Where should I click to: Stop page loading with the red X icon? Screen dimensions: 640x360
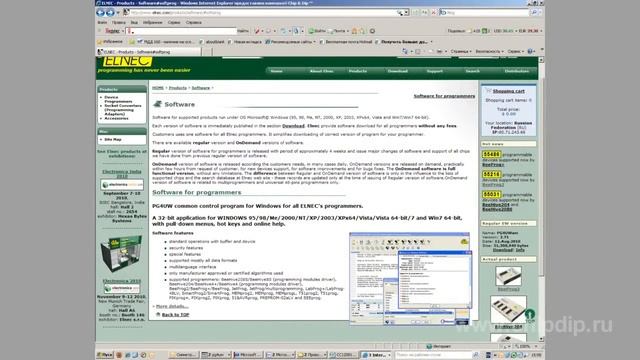434,13
